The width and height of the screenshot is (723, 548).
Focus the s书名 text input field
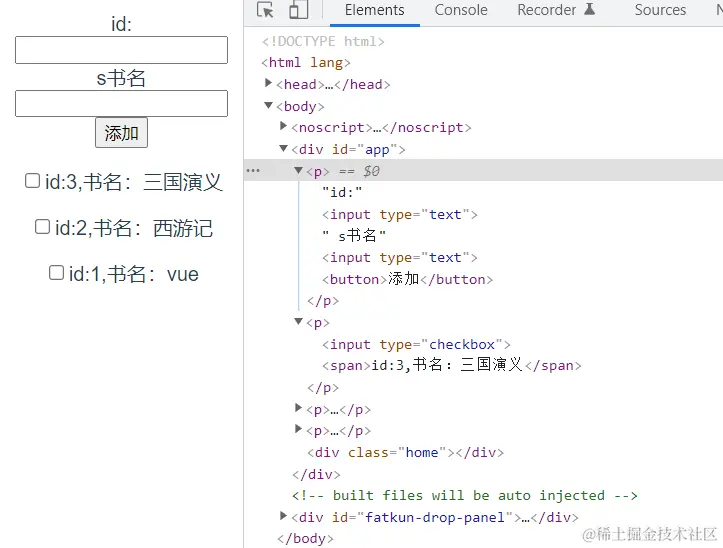(x=121, y=104)
